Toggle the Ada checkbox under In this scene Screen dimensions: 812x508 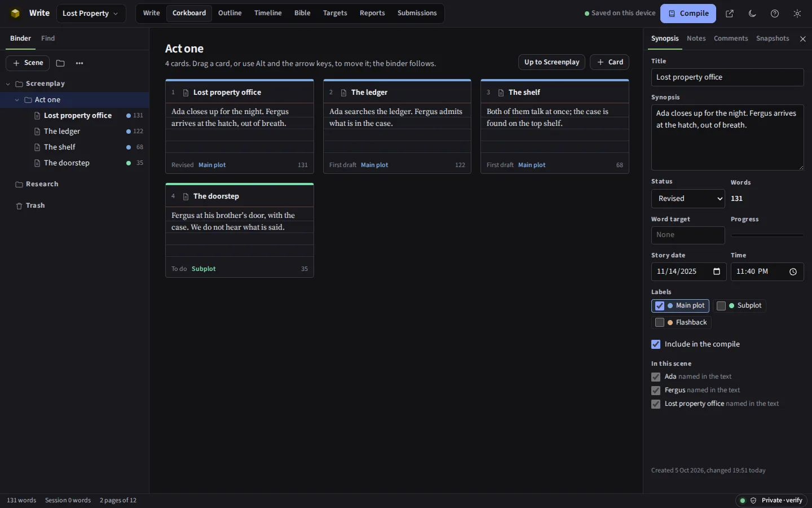coord(656,377)
